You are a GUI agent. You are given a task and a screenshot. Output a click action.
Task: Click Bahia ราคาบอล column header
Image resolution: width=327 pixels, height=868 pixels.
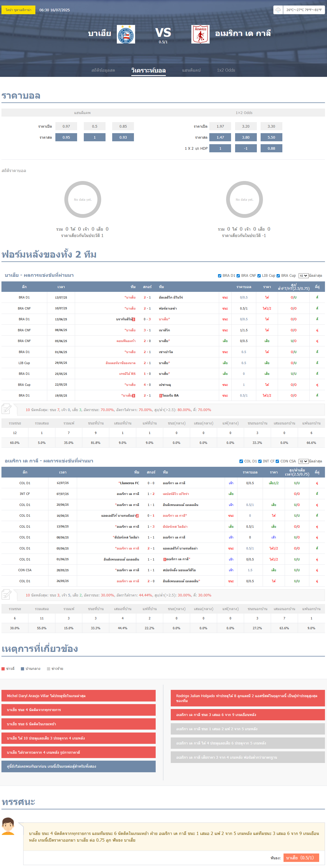point(244,287)
